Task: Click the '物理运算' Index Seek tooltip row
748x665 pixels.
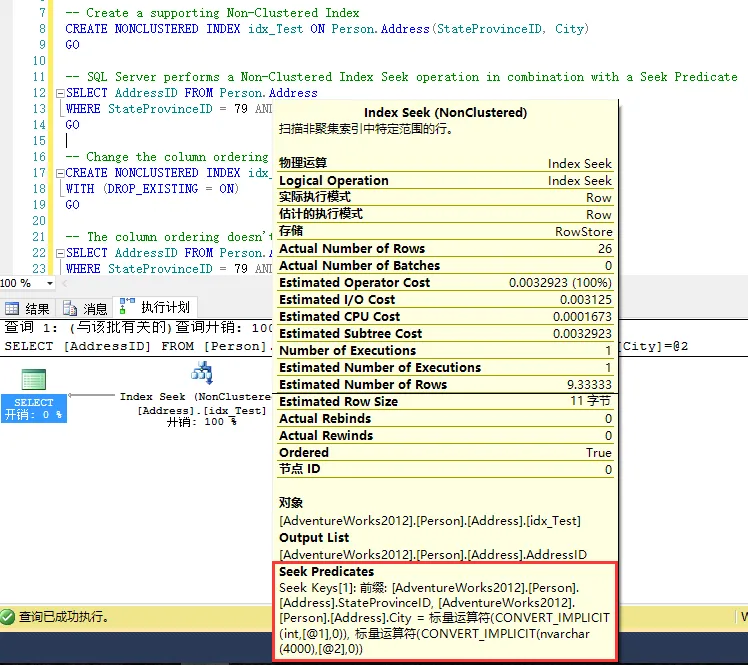Action: [445, 164]
